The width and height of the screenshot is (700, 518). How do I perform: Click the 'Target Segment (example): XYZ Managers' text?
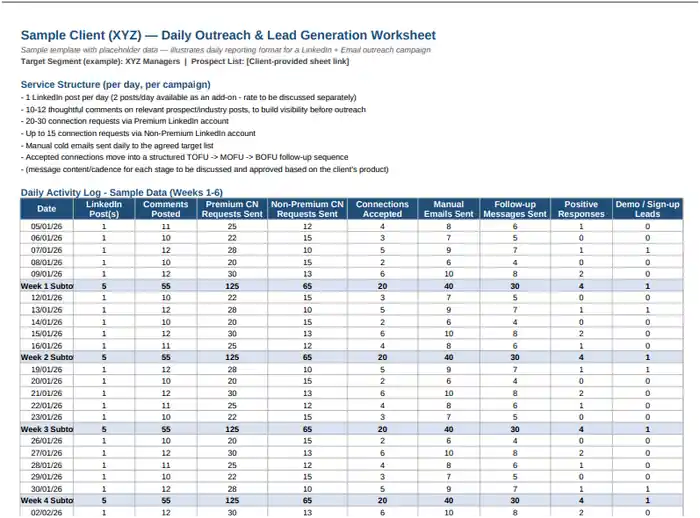[100, 61]
